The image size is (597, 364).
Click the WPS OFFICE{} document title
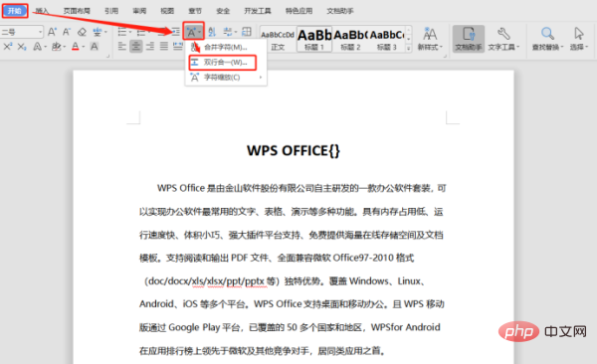click(294, 151)
